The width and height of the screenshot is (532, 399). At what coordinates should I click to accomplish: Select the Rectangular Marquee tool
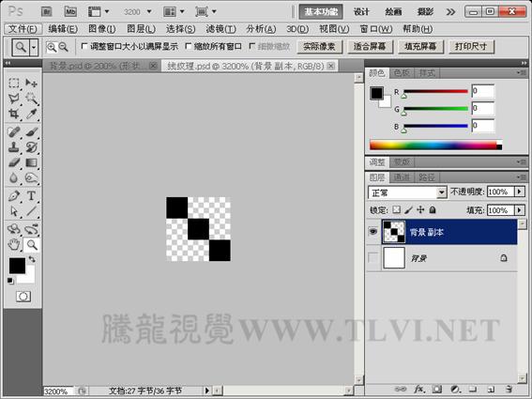[x=13, y=83]
